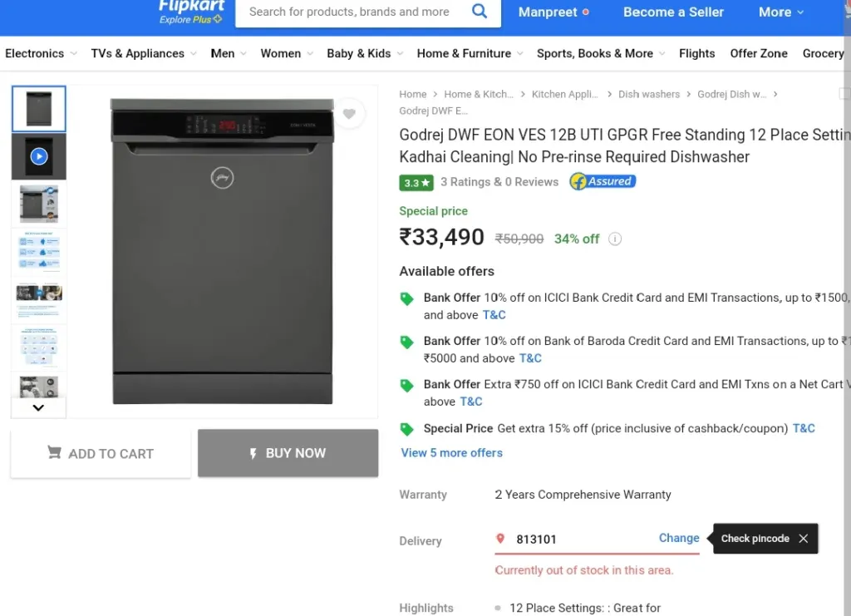Viewport: 851px width, 616px height.
Task: Click the cart icon in Add to Cart
Action: click(x=54, y=452)
